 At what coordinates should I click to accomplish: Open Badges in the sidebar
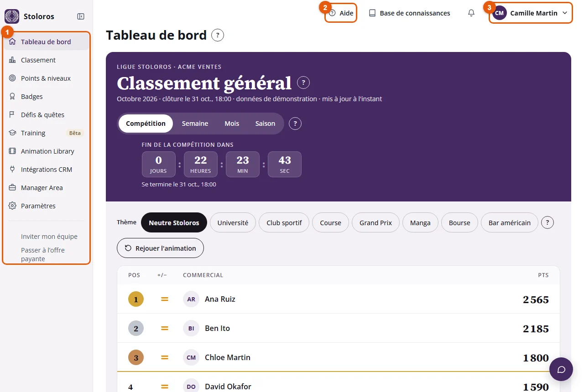click(46, 97)
